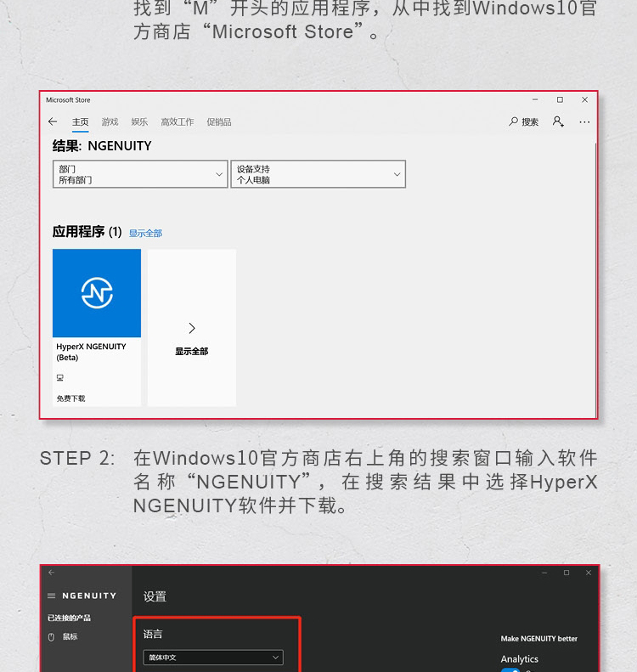This screenshot has height=672, width=637.
Task: Click the HyperX NGENUITY blue app tile
Action: coord(97,293)
